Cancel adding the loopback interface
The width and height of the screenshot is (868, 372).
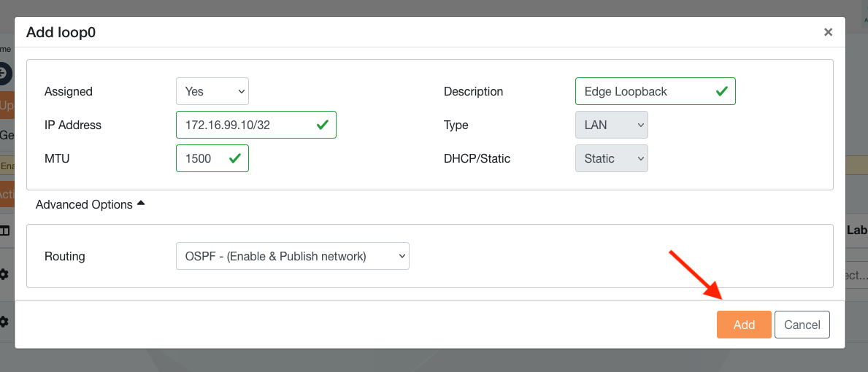(x=802, y=325)
